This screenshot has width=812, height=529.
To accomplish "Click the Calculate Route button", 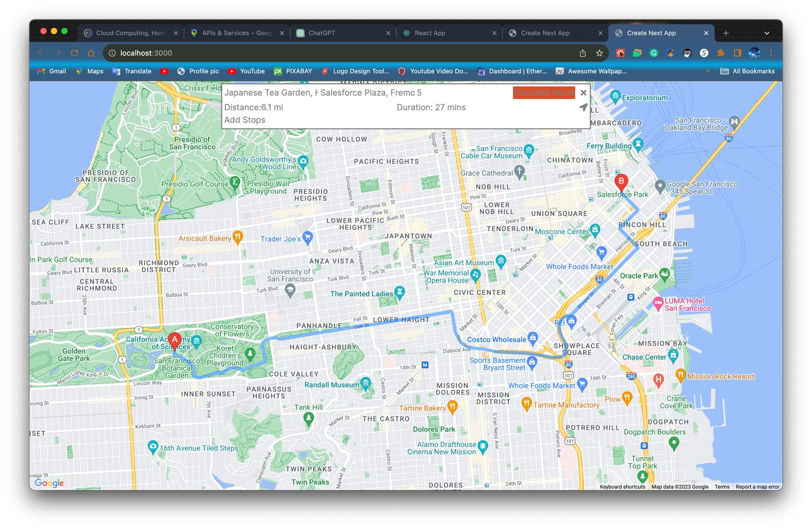I will tap(544, 93).
